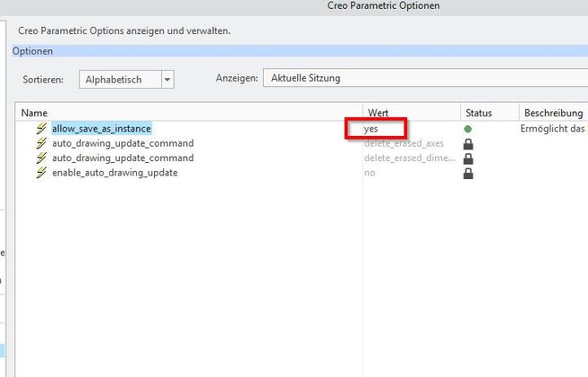Click the no value of enable_auto_drawing_update
The height and width of the screenshot is (377, 588).
(370, 173)
